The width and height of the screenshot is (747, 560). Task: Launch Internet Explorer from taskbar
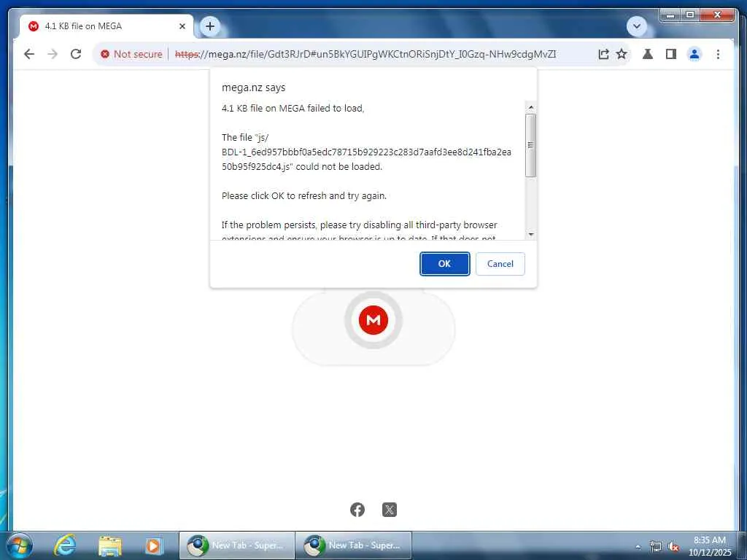coord(65,545)
